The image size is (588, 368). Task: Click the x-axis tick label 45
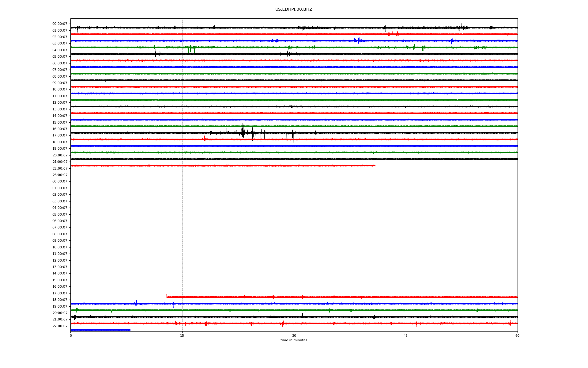406,335
